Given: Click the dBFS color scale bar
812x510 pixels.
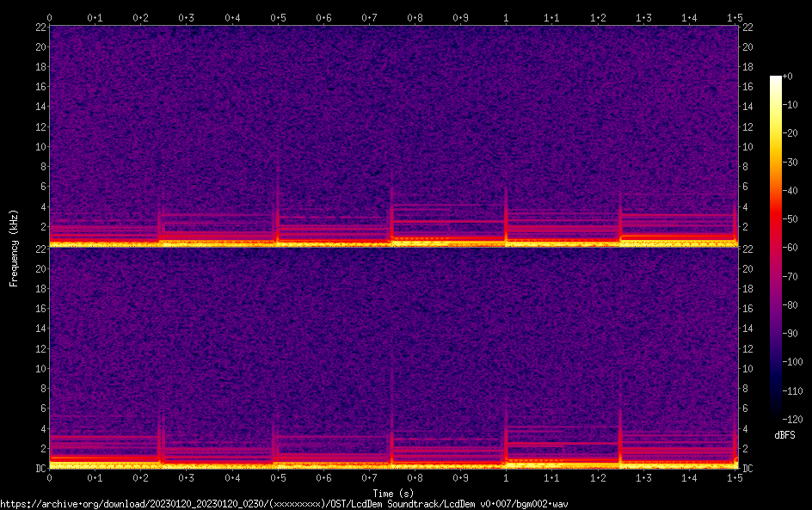Looking at the screenshot, I should coord(776,249).
